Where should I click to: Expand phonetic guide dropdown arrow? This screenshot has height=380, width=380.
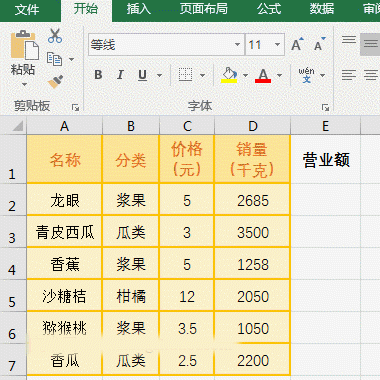click(322, 75)
